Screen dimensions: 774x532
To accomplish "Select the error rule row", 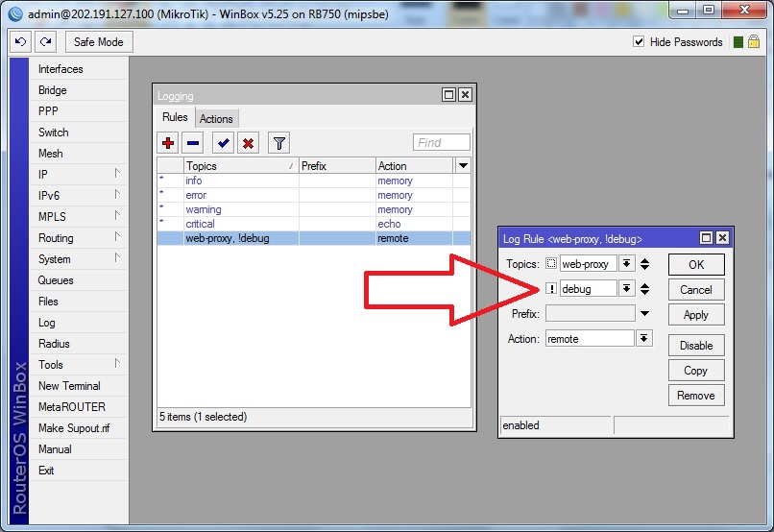I will click(314, 195).
